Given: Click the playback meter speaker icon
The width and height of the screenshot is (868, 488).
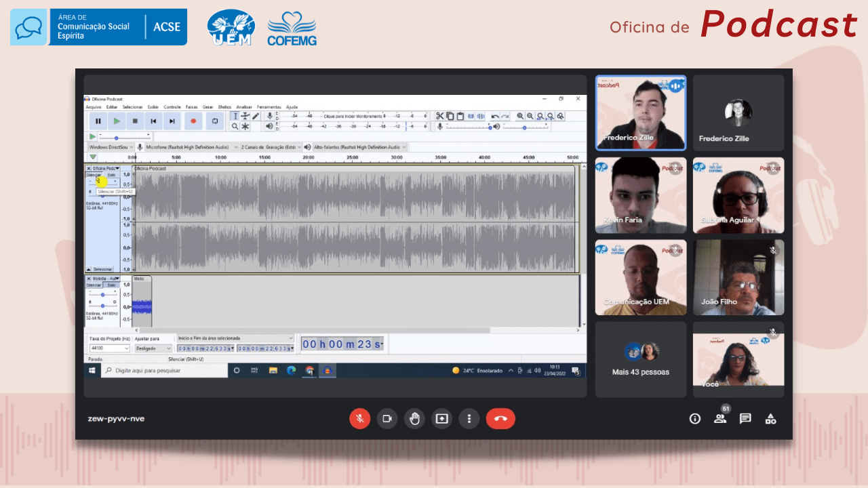Looking at the screenshot, I should pos(269,126).
